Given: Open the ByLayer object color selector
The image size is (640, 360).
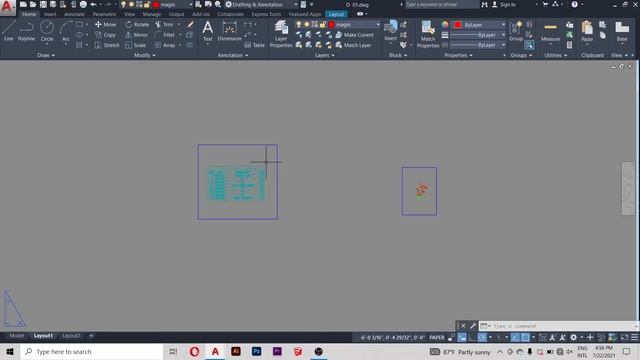Looking at the screenshot, I should click(480, 24).
